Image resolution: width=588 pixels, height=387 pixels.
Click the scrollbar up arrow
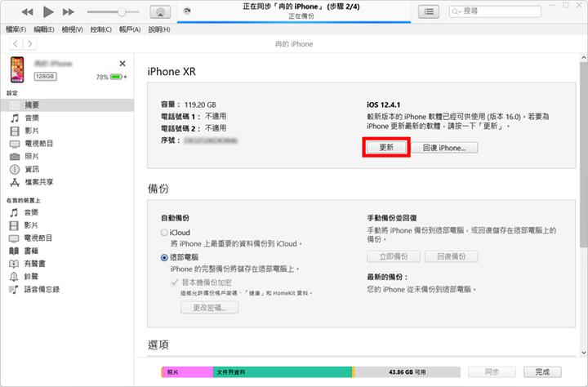coord(583,57)
